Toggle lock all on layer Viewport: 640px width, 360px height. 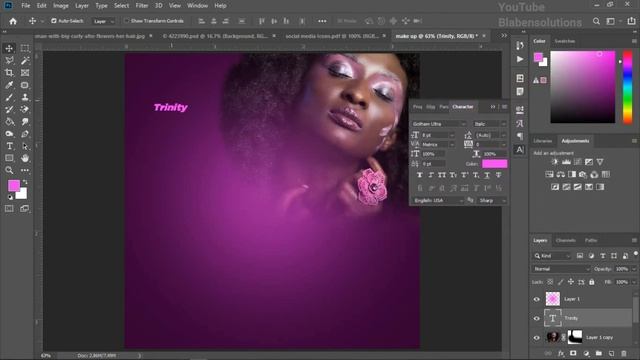point(592,282)
